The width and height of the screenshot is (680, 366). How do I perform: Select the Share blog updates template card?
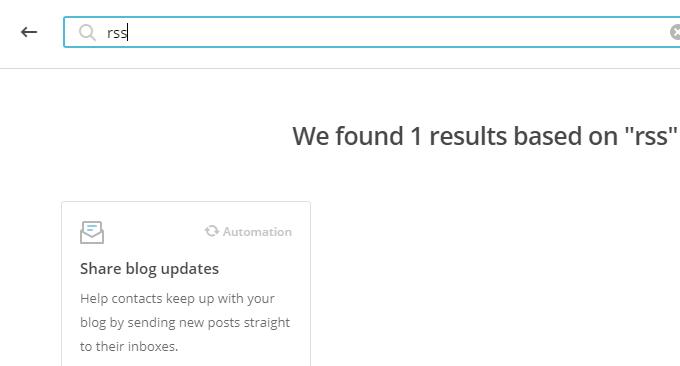(186, 284)
